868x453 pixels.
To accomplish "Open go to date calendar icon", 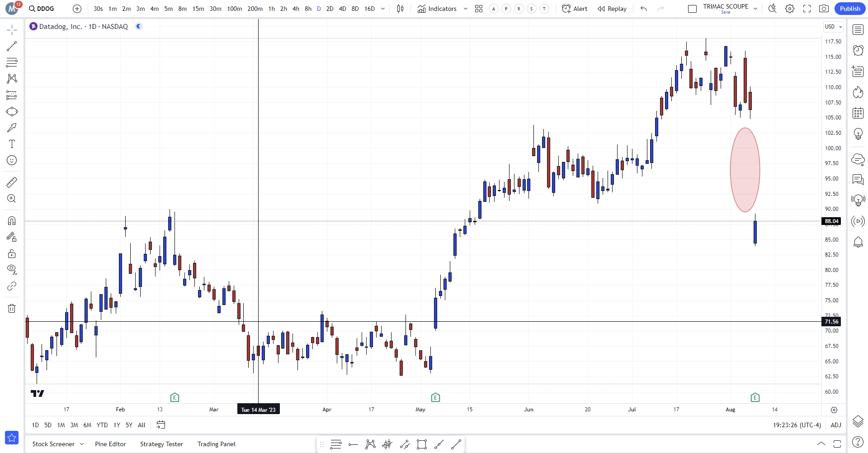I will point(161,425).
